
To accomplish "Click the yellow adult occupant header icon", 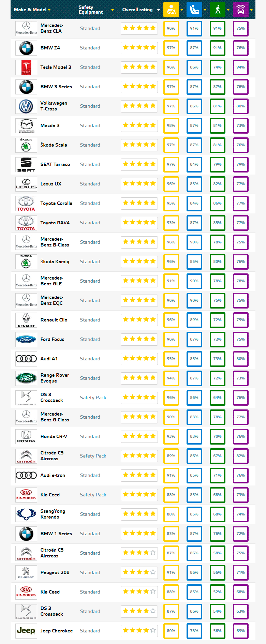I will pos(171,10).
